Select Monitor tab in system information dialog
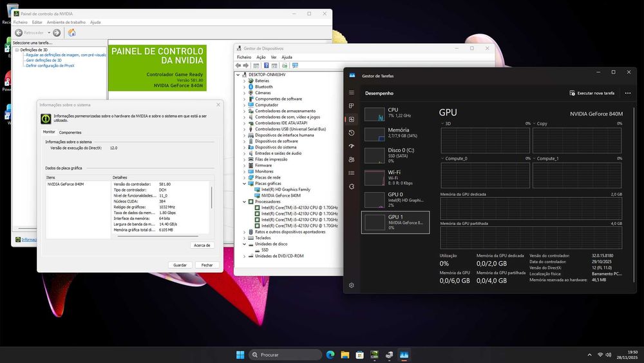The image size is (644, 363). click(x=49, y=132)
